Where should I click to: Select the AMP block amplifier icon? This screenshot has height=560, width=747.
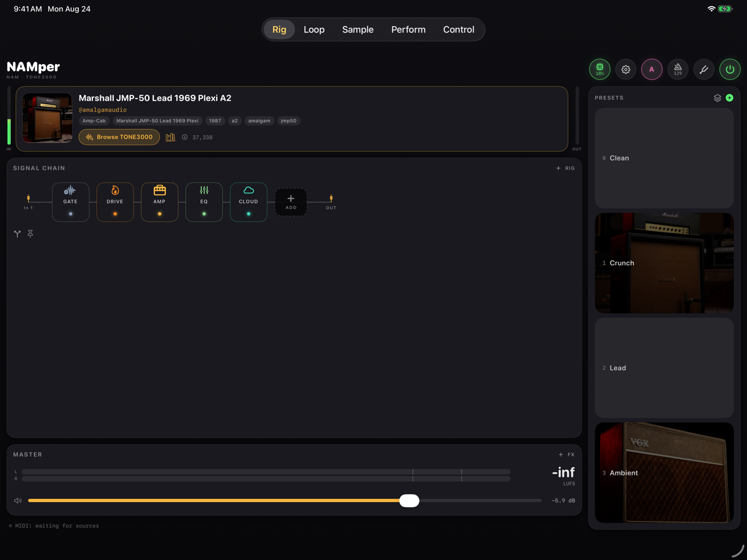point(160,190)
